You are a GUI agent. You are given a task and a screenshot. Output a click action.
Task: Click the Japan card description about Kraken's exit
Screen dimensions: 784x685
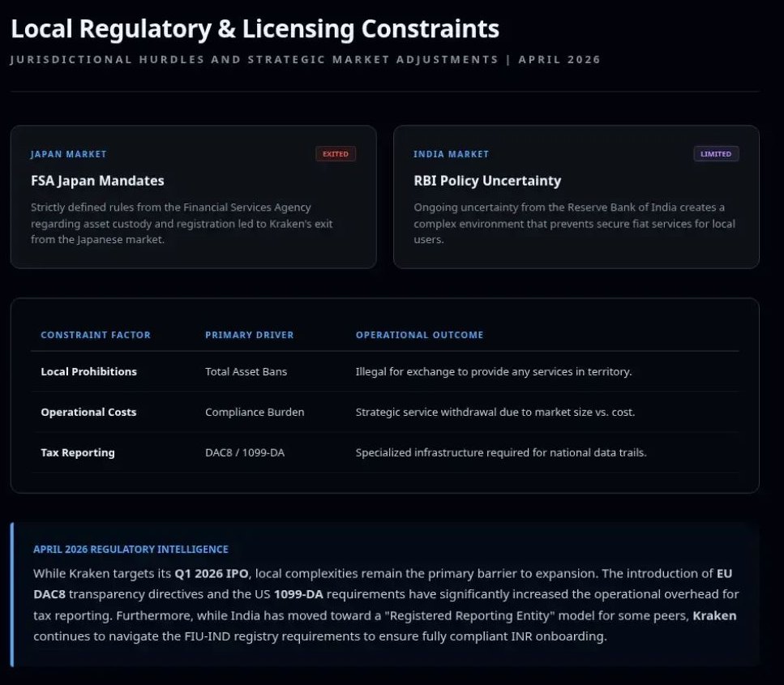(182, 224)
